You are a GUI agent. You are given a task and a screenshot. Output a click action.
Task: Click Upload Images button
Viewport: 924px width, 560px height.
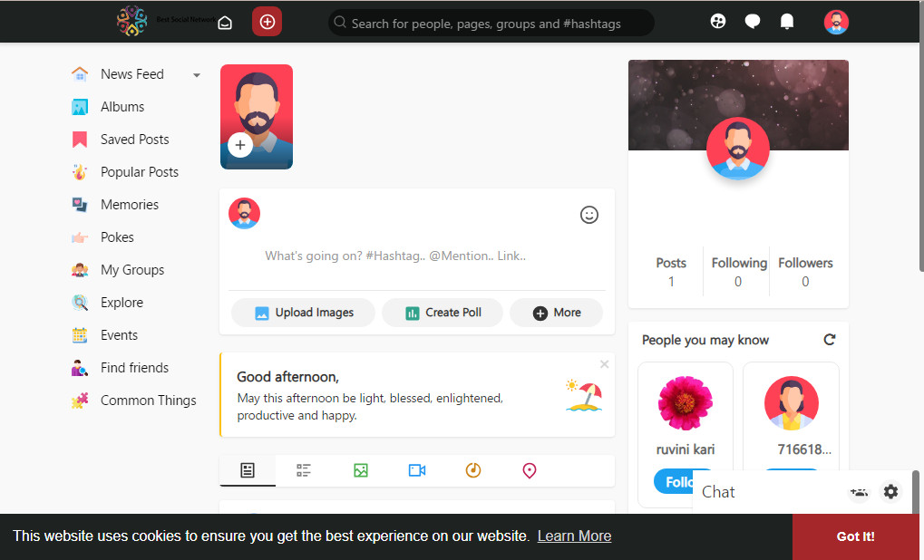[303, 313]
